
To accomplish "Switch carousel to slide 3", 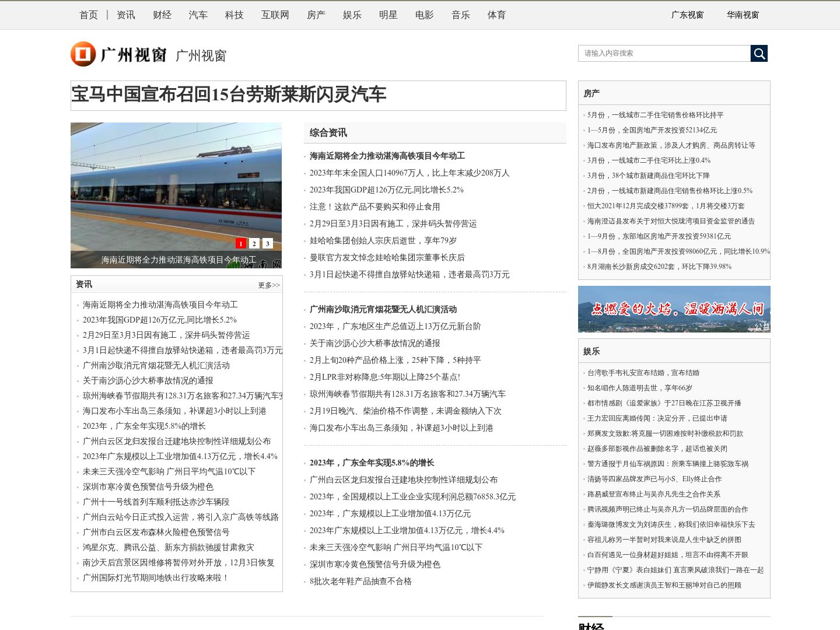I will (267, 243).
